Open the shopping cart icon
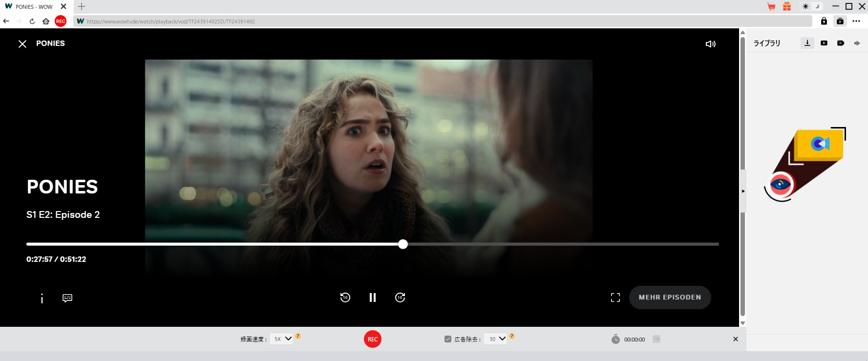This screenshot has width=868, height=361. coord(771,6)
